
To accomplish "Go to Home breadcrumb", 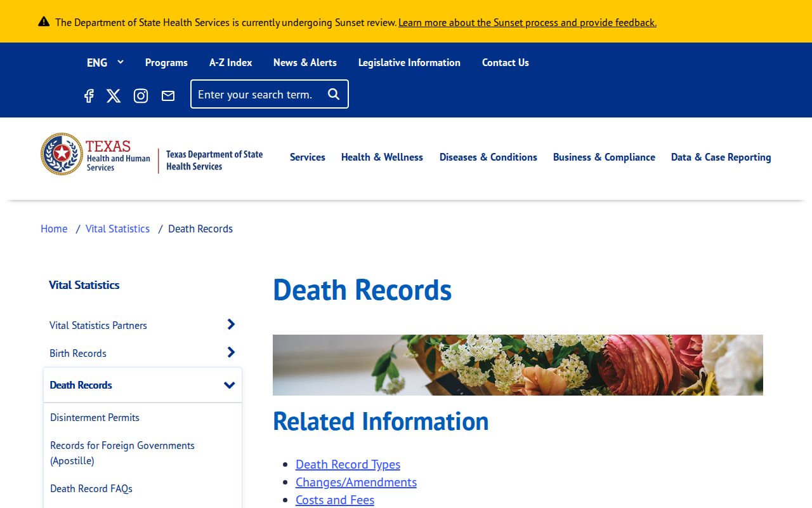I will click(x=54, y=229).
